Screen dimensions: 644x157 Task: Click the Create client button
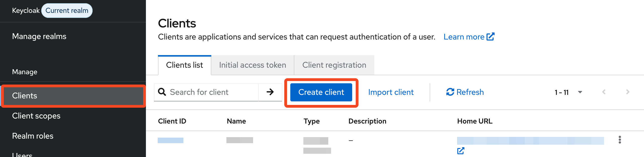point(321,92)
